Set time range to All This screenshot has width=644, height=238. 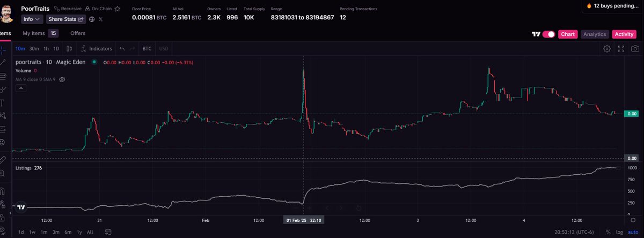(x=90, y=232)
